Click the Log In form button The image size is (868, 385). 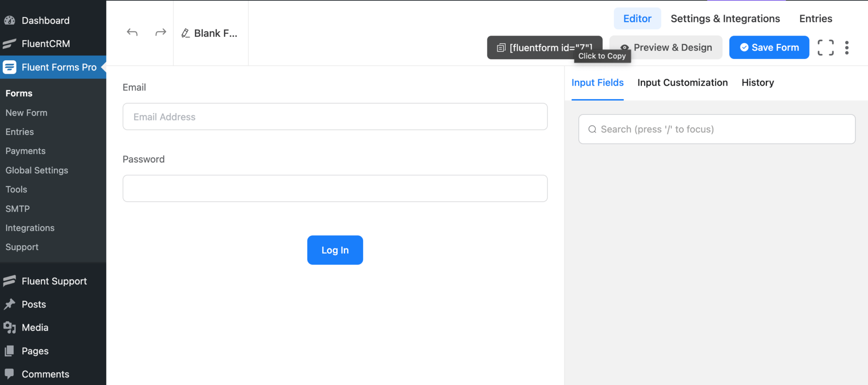point(335,250)
